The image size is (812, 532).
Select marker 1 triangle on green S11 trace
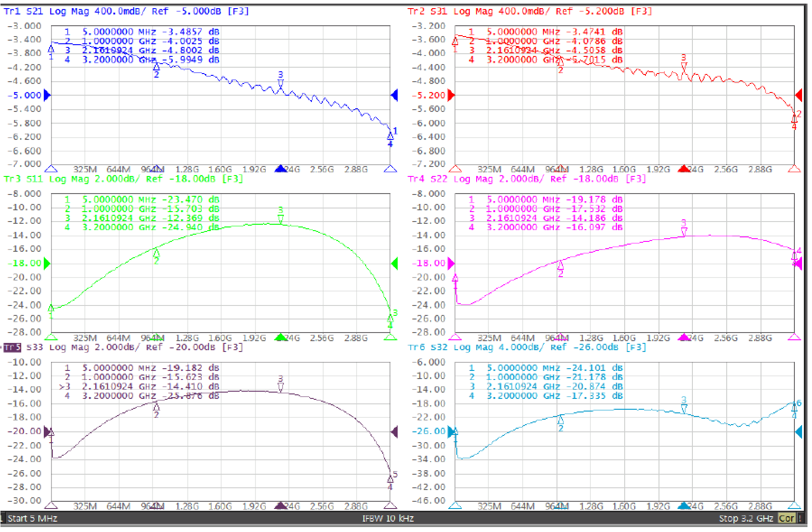click(x=51, y=308)
